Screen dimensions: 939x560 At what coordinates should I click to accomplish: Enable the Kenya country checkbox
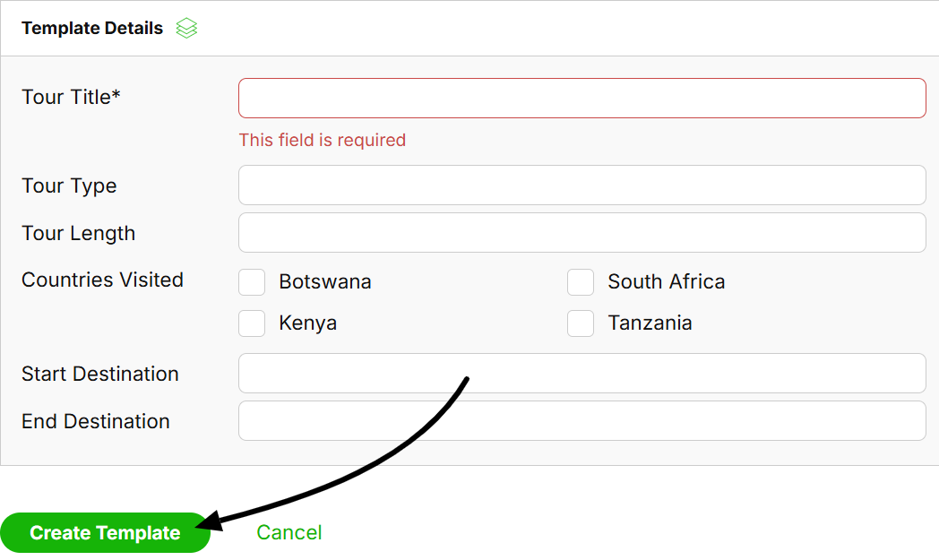coord(252,323)
